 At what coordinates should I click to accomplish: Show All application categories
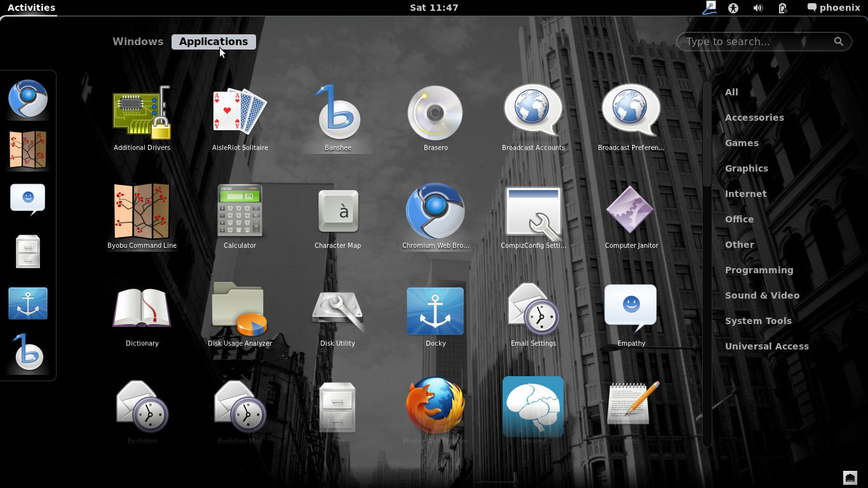pos(731,92)
